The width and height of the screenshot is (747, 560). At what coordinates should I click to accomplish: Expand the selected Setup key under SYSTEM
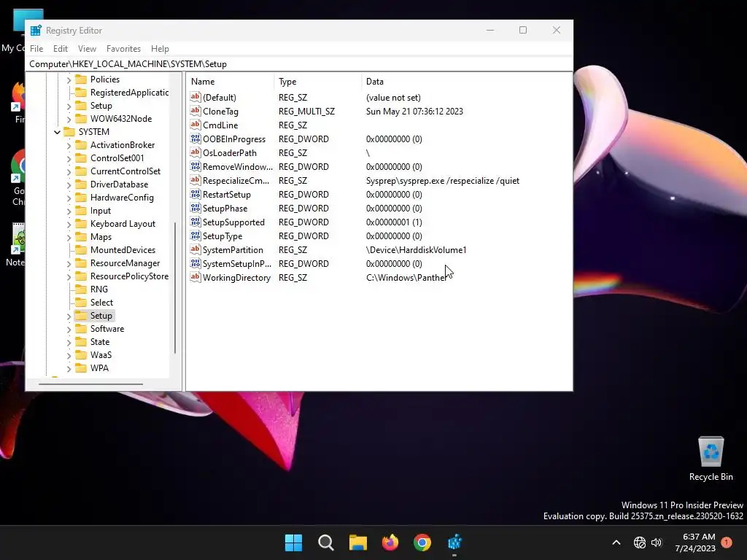[x=69, y=316]
